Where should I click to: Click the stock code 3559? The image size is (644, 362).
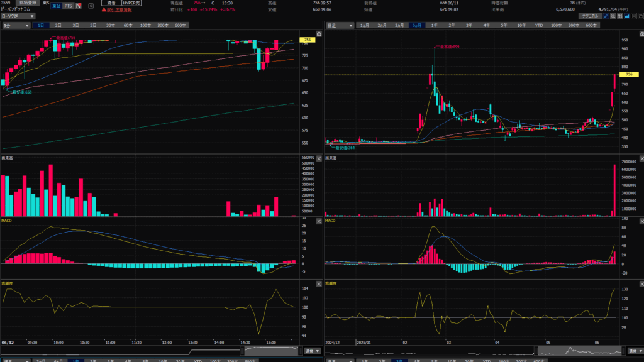coord(5,3)
